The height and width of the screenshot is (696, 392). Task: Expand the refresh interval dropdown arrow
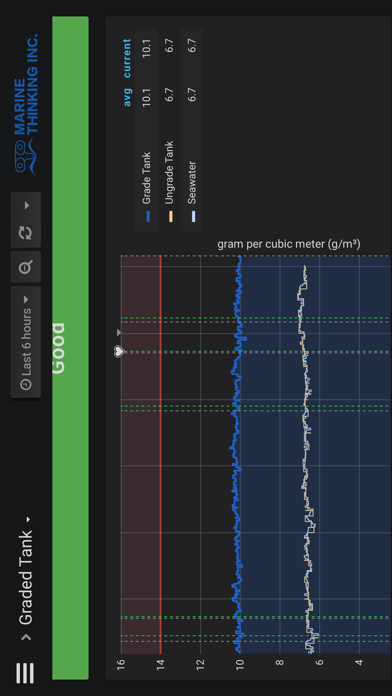point(26,205)
